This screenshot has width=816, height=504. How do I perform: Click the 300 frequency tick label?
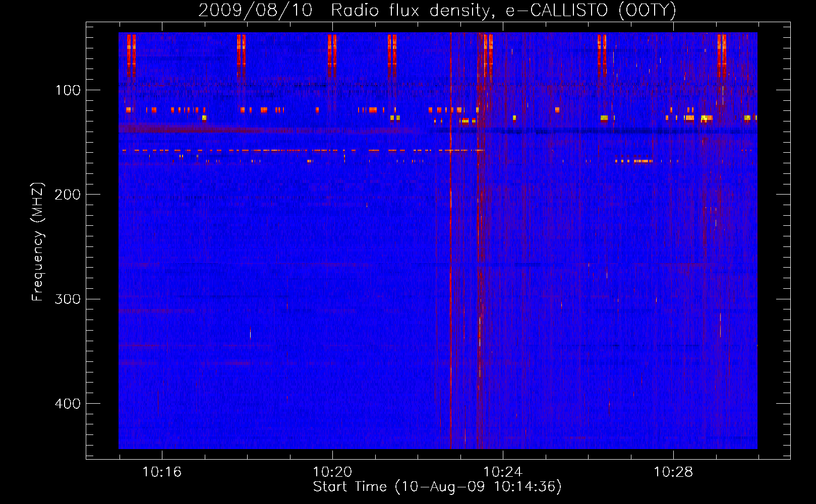click(x=68, y=299)
